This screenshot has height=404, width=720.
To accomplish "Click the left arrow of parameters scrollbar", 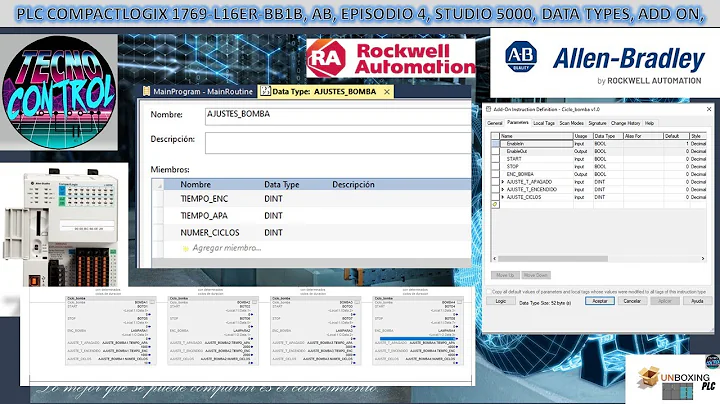I will tap(495, 258).
